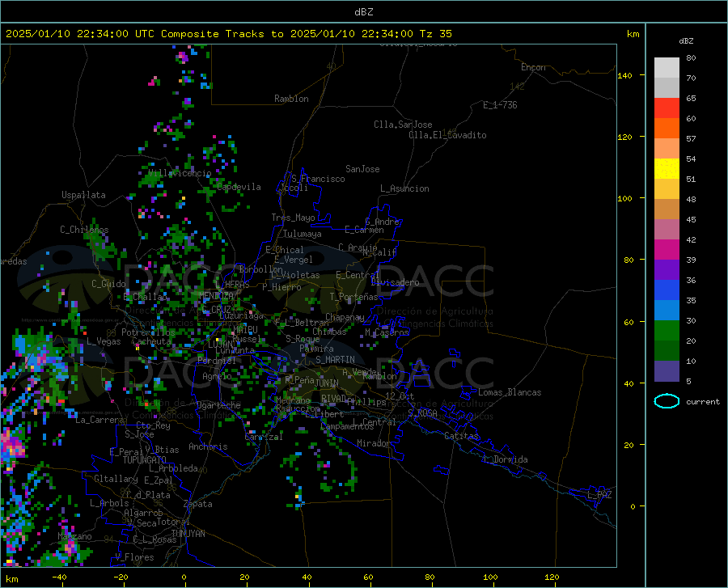Click the Lomas_Blancas map label
The height and width of the screenshot is (588, 728).
click(x=510, y=392)
